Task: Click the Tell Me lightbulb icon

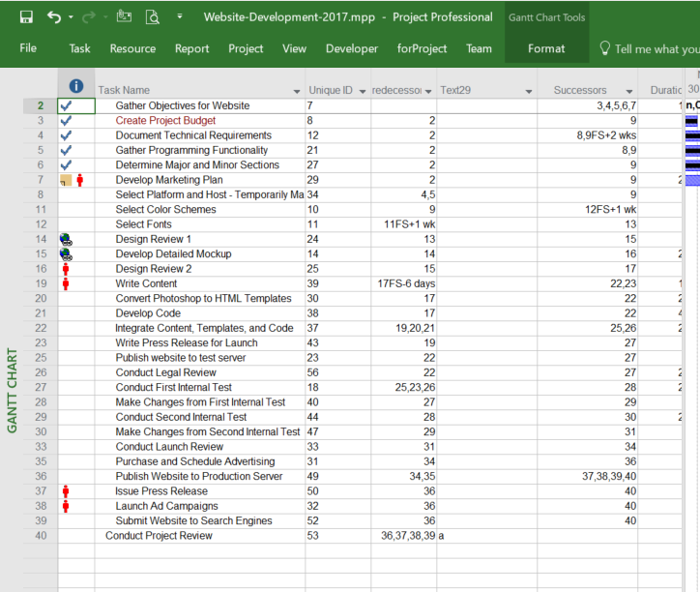Action: (x=605, y=48)
